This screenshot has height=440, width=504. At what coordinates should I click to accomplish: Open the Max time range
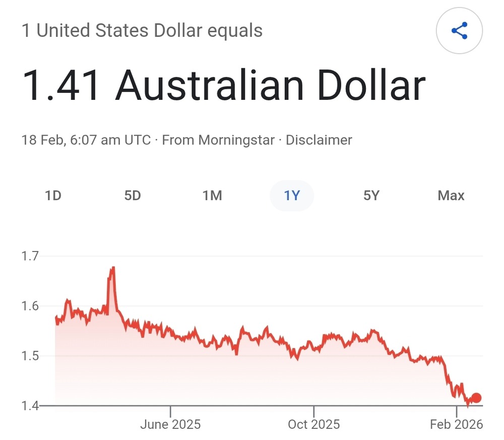[451, 196]
